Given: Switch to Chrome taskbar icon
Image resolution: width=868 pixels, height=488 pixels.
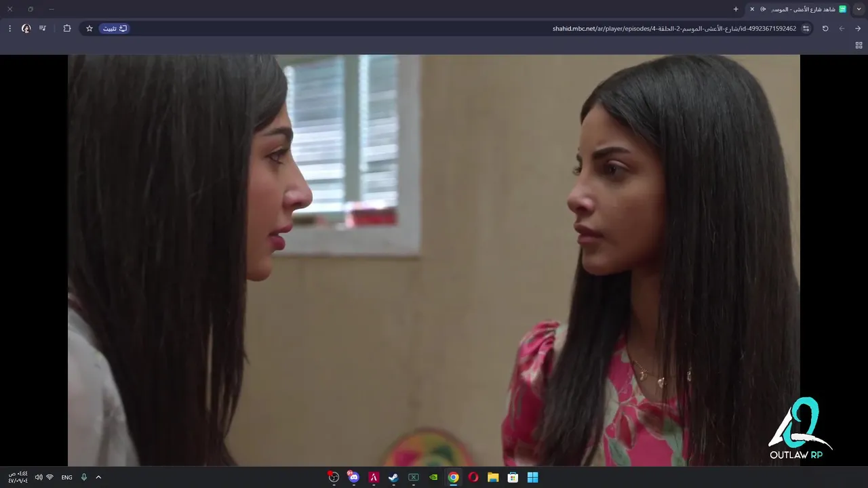Looking at the screenshot, I should [x=454, y=477].
